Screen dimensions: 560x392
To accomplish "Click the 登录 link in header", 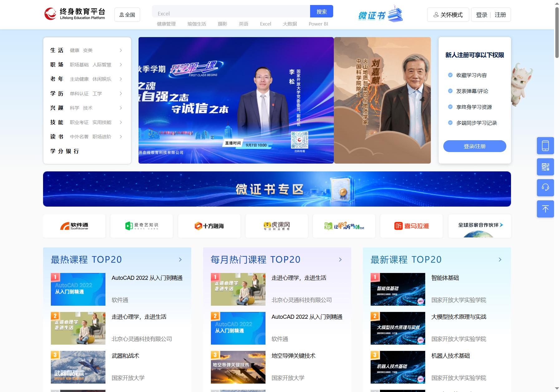I will [481, 15].
